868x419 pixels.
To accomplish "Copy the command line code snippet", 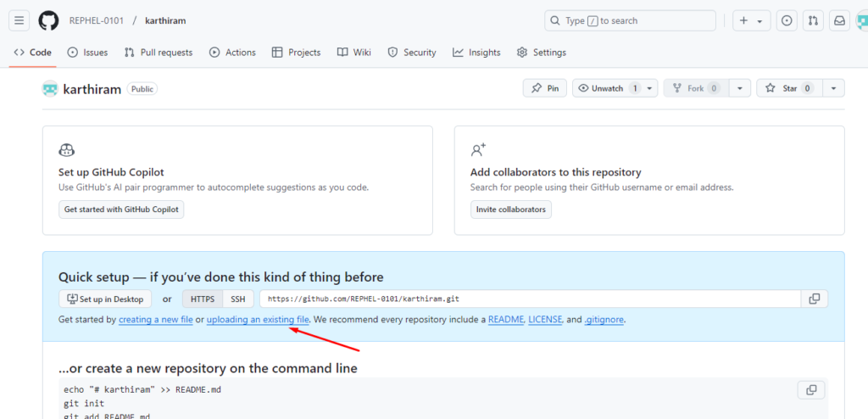I will (811, 390).
